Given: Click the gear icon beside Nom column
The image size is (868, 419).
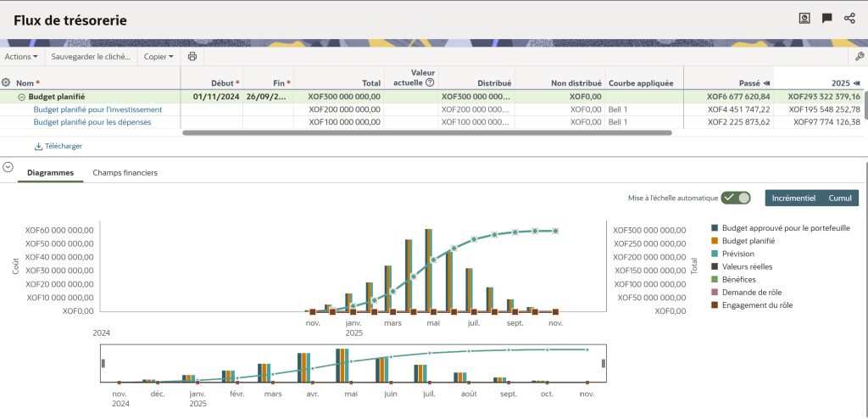Looking at the screenshot, I should pyautogui.click(x=7, y=83).
